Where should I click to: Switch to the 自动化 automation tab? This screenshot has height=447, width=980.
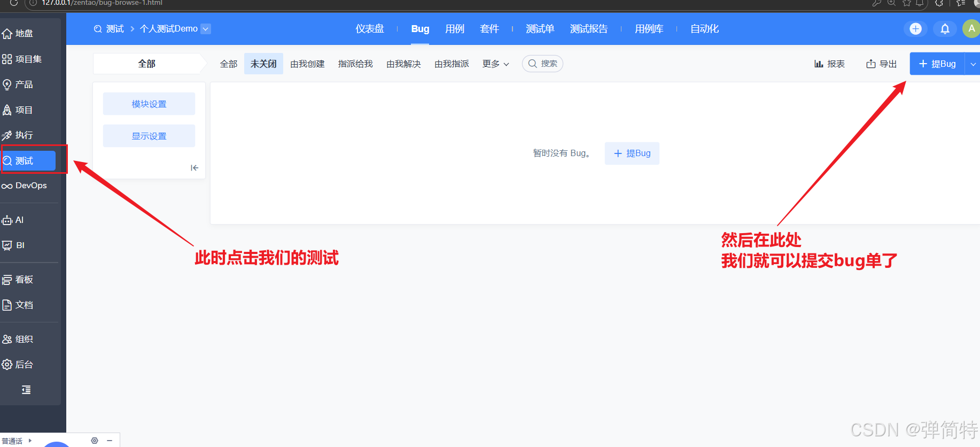[704, 29]
